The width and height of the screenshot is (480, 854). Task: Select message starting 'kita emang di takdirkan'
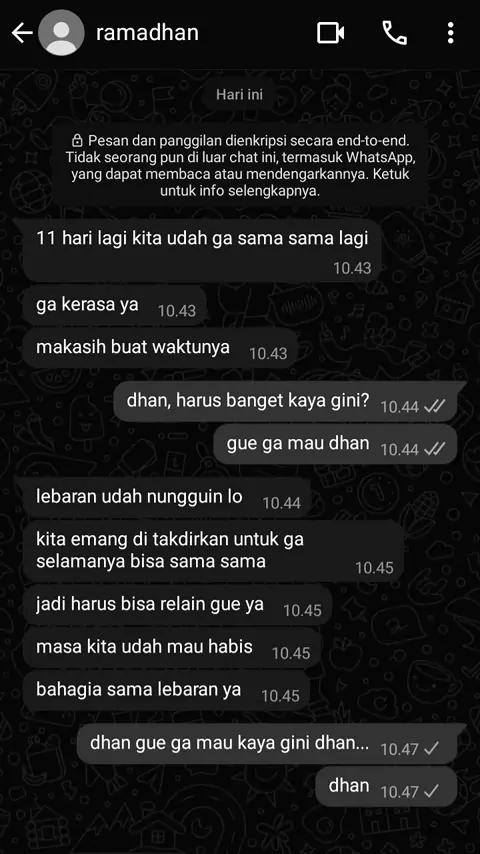click(213, 551)
